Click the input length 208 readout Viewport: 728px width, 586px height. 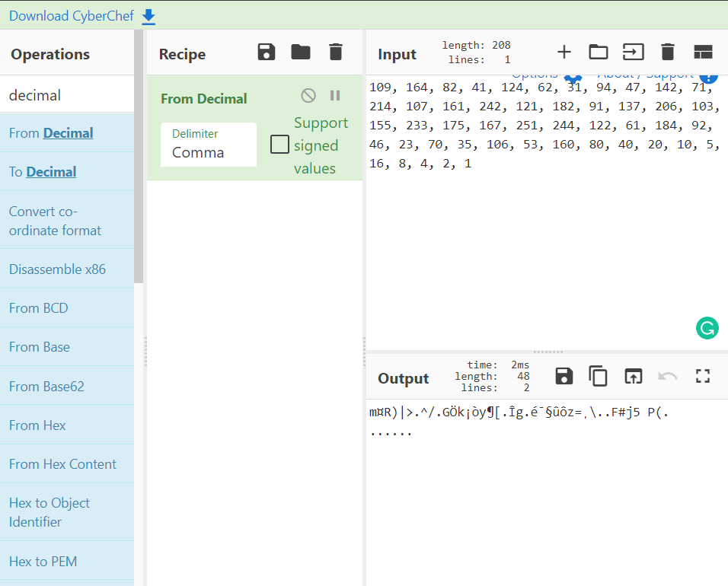(476, 45)
